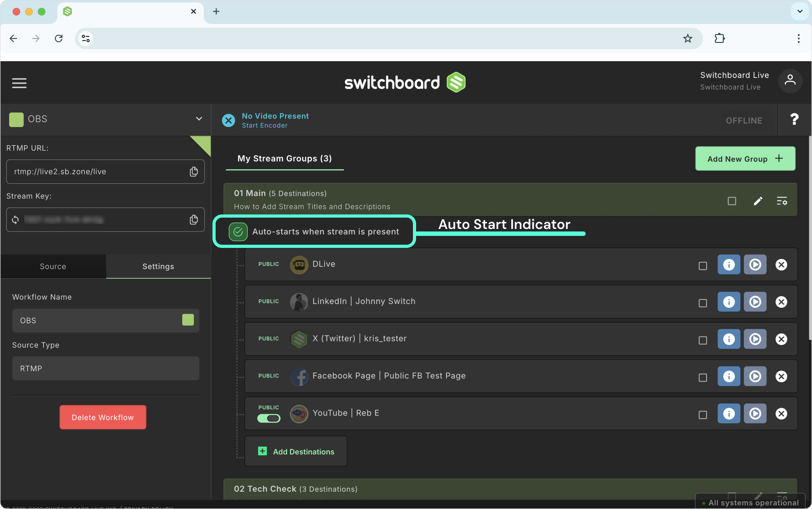
Task: Show info for YouTube Reb E destination
Action: (728, 413)
